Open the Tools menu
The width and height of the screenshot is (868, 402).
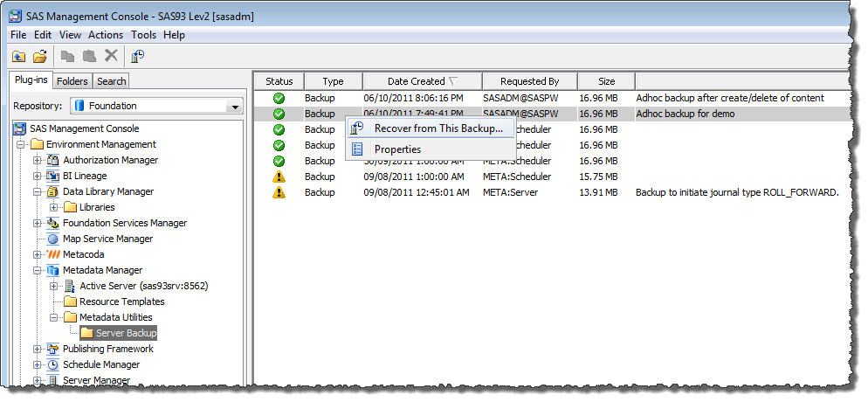143,35
